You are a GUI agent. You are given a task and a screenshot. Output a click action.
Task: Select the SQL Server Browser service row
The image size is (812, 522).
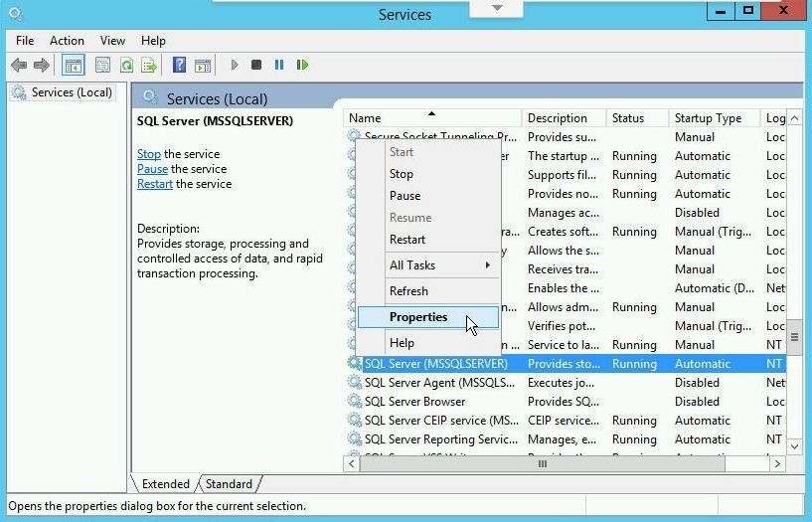pyautogui.click(x=415, y=402)
